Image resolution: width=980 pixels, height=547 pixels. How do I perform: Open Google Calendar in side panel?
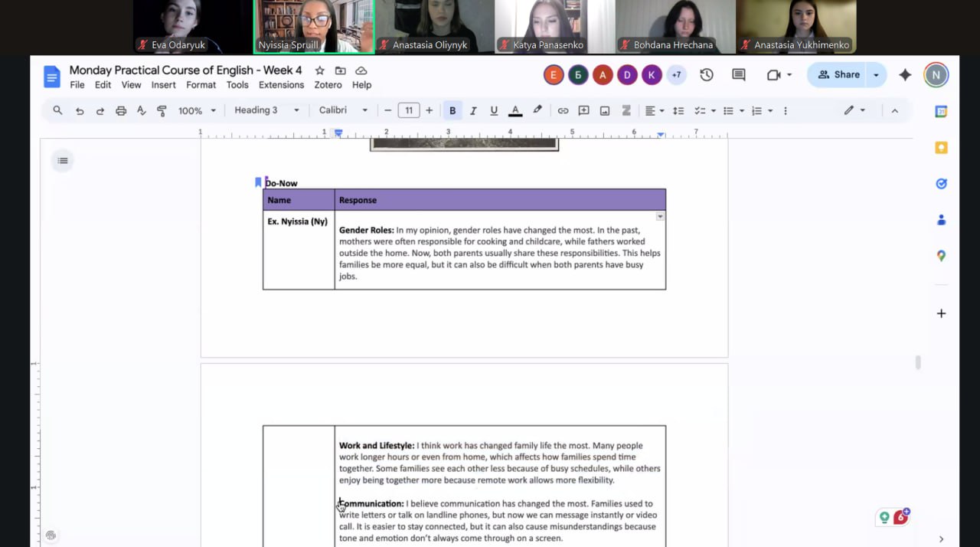tap(941, 112)
